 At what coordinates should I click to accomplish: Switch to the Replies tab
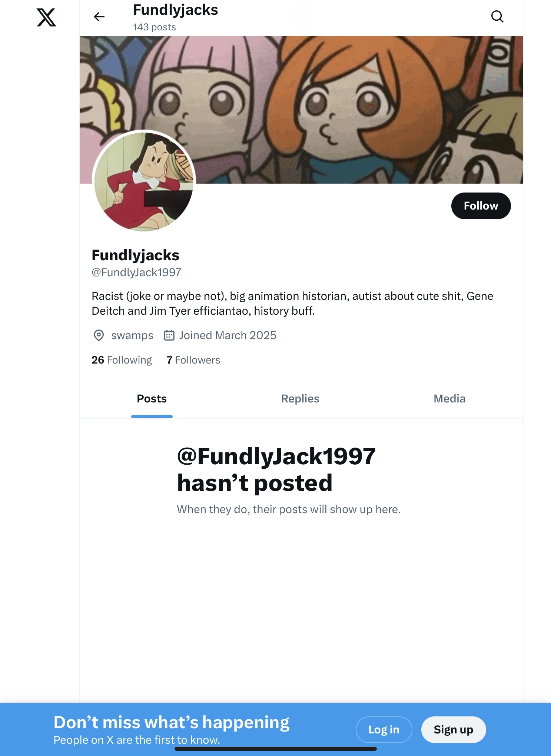pyautogui.click(x=300, y=399)
